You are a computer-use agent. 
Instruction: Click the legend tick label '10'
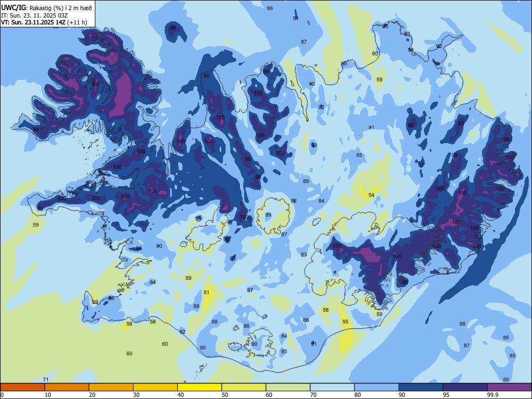[x=48, y=395]
